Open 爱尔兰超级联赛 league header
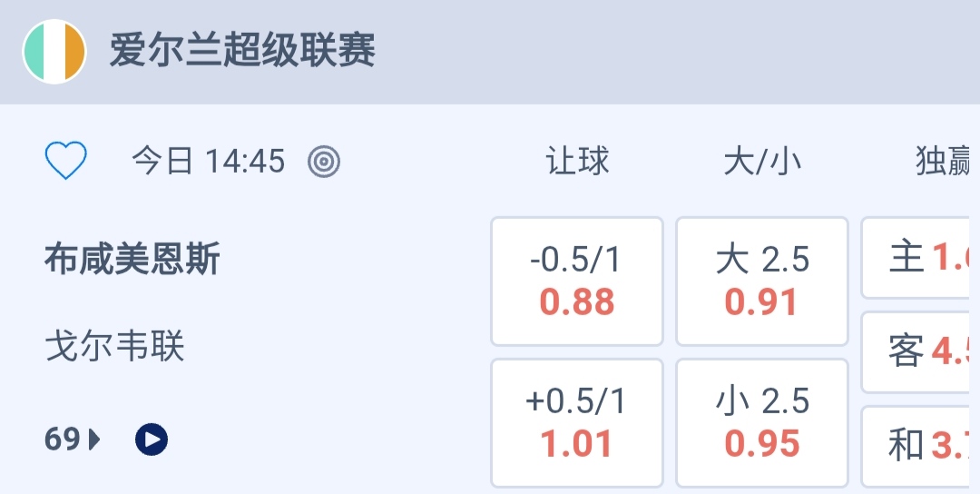The height and width of the screenshot is (494, 980). [242, 51]
